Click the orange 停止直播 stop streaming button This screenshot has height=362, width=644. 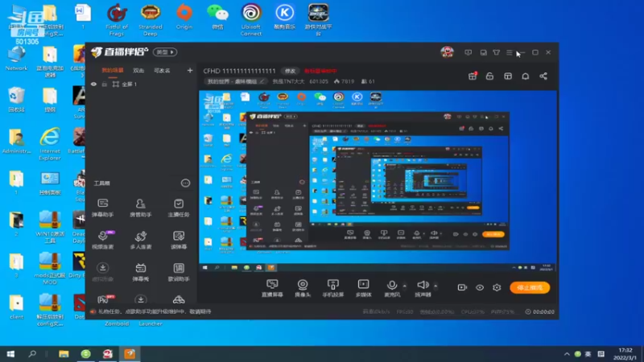pos(530,288)
